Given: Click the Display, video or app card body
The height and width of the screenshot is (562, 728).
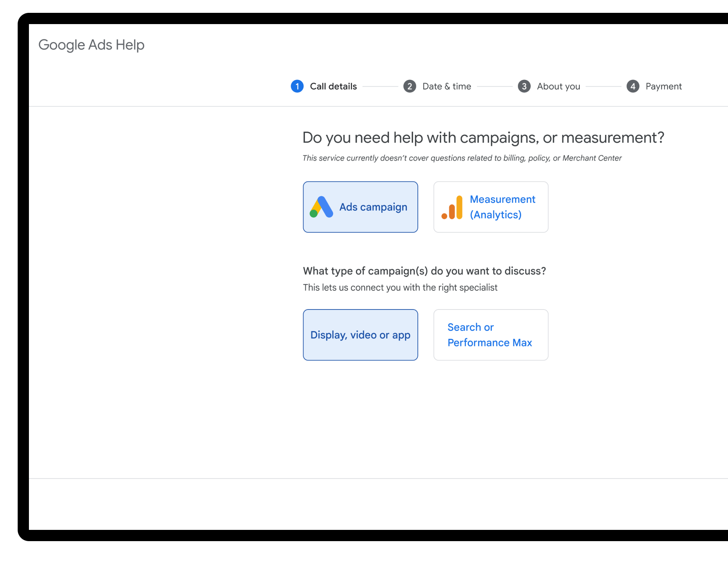Looking at the screenshot, I should [x=360, y=334].
